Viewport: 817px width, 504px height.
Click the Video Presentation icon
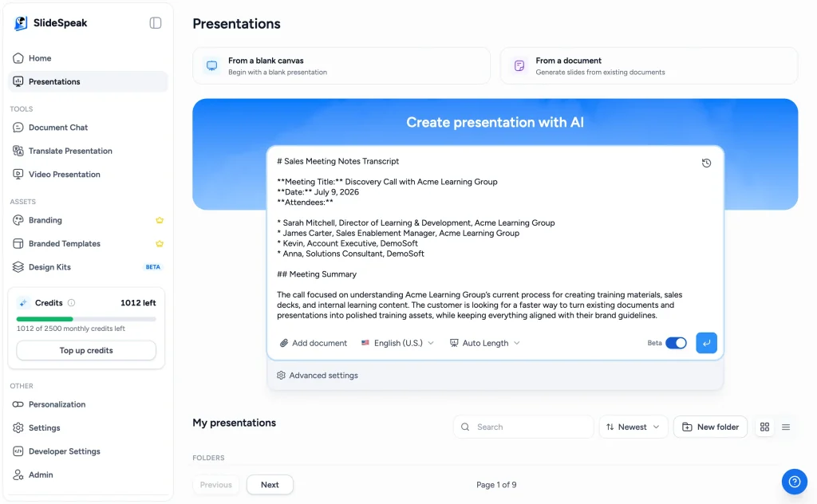pyautogui.click(x=18, y=174)
